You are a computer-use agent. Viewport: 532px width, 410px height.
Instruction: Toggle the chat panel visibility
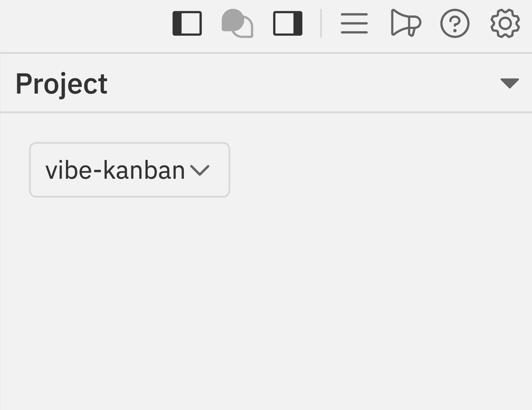click(237, 23)
